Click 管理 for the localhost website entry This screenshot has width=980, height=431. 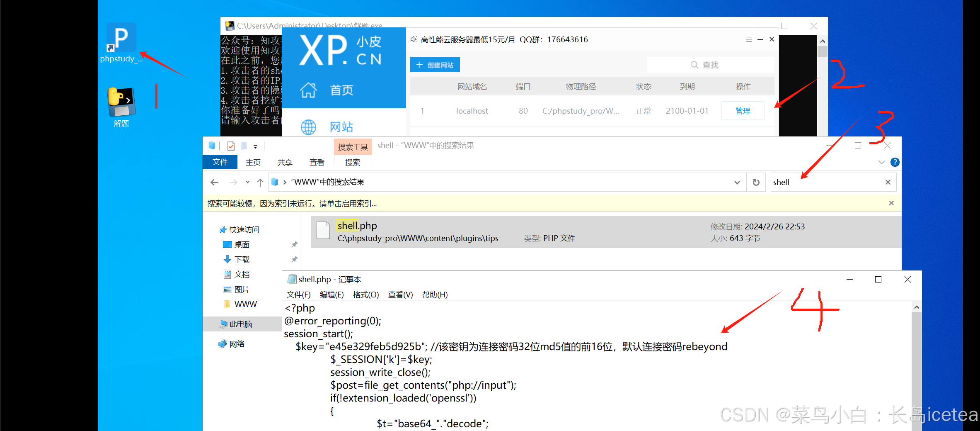[743, 110]
